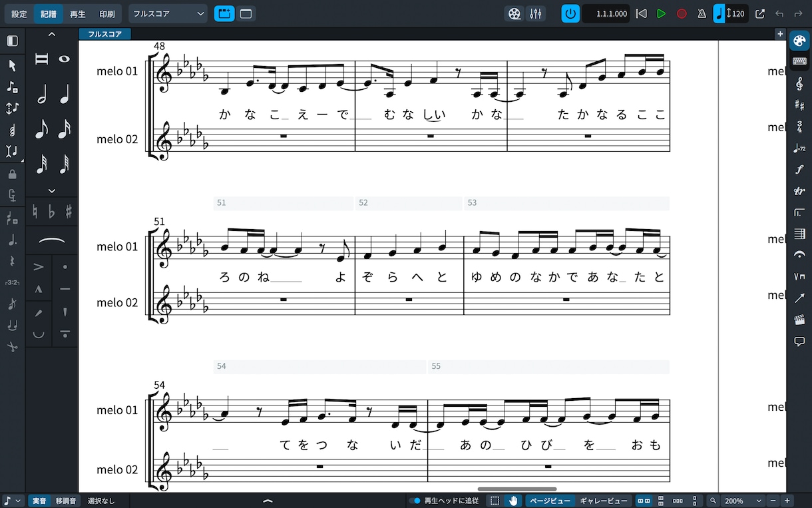This screenshot has width=812, height=508.
Task: Toggle the left panel visibility
Action: [x=12, y=41]
